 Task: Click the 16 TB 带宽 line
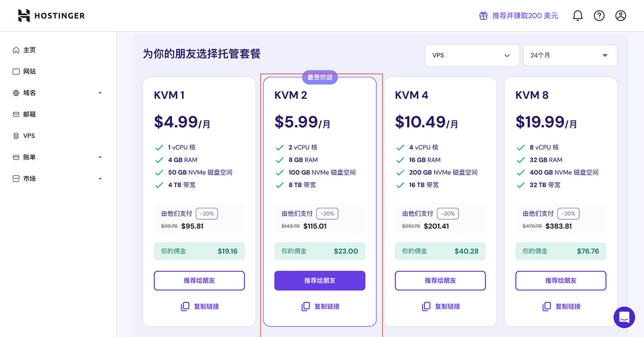pyautogui.click(x=424, y=185)
